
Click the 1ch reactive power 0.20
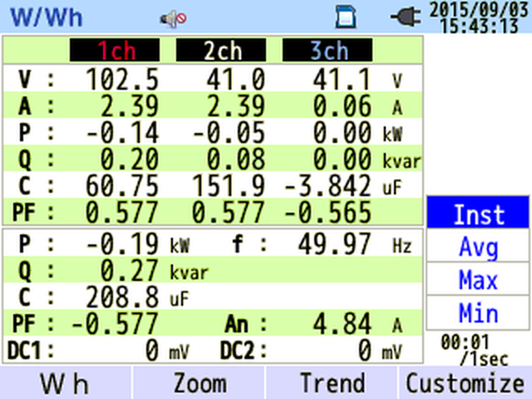(130, 159)
